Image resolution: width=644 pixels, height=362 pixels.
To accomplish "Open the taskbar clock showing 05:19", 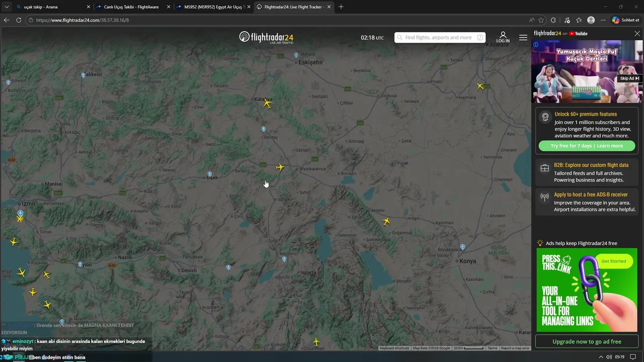I will pos(620,357).
